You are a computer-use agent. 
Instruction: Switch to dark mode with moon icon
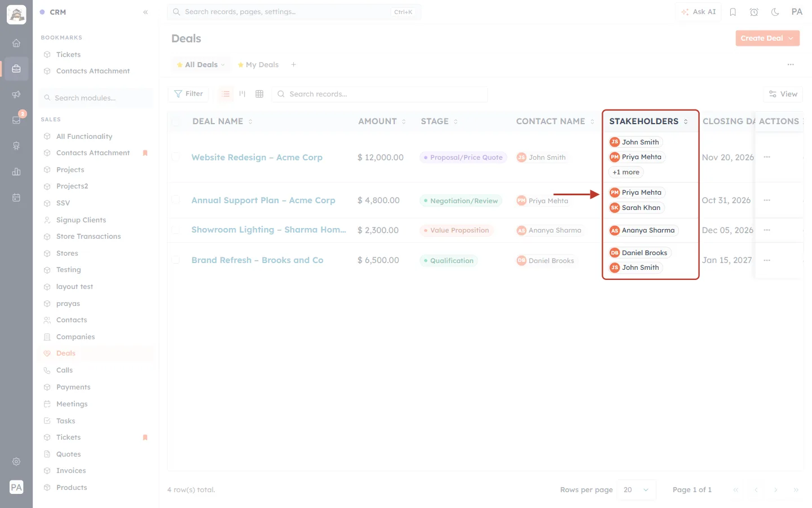point(775,12)
